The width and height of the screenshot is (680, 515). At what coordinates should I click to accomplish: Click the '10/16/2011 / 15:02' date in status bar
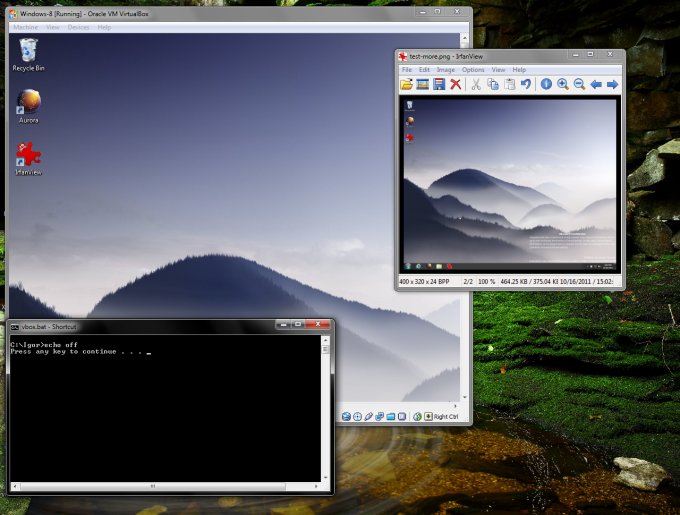click(586, 282)
